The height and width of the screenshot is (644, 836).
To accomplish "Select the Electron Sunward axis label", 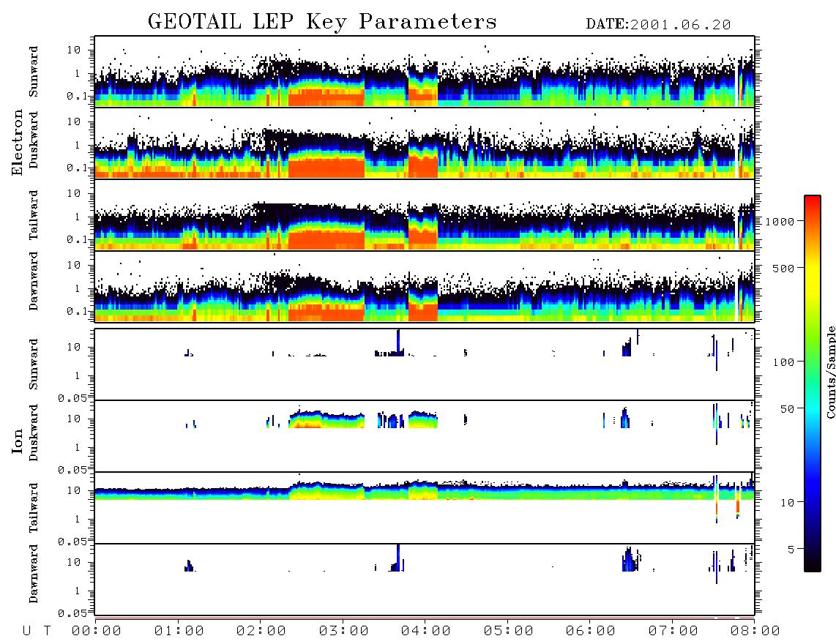I will pos(34,72).
